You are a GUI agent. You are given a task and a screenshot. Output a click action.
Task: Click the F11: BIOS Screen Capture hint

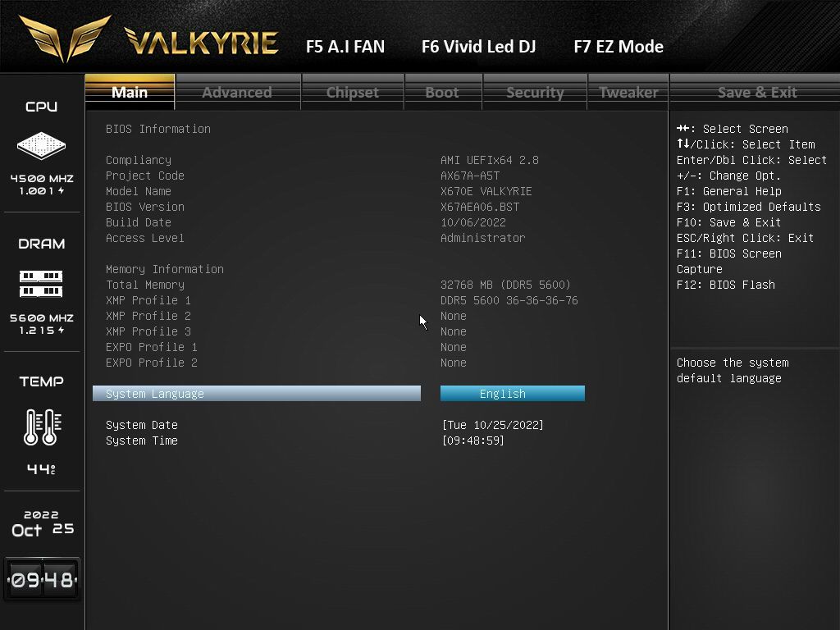(x=728, y=261)
